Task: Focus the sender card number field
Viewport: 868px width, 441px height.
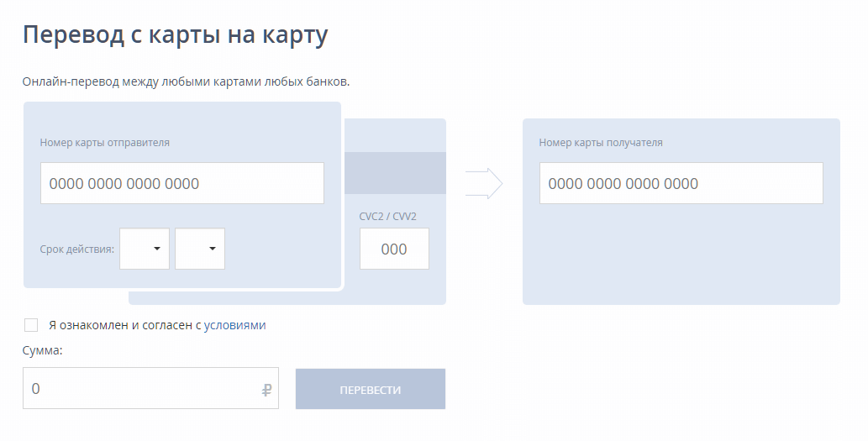Action: (181, 183)
